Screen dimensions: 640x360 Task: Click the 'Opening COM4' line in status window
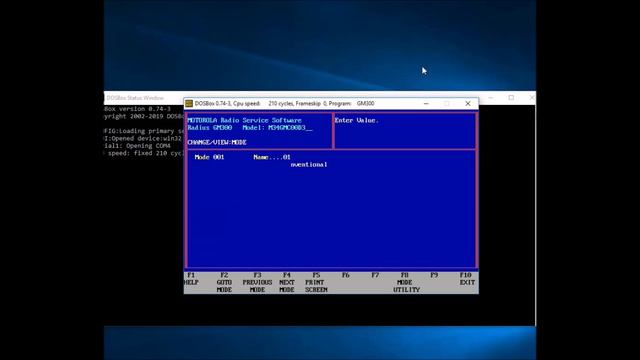137,146
